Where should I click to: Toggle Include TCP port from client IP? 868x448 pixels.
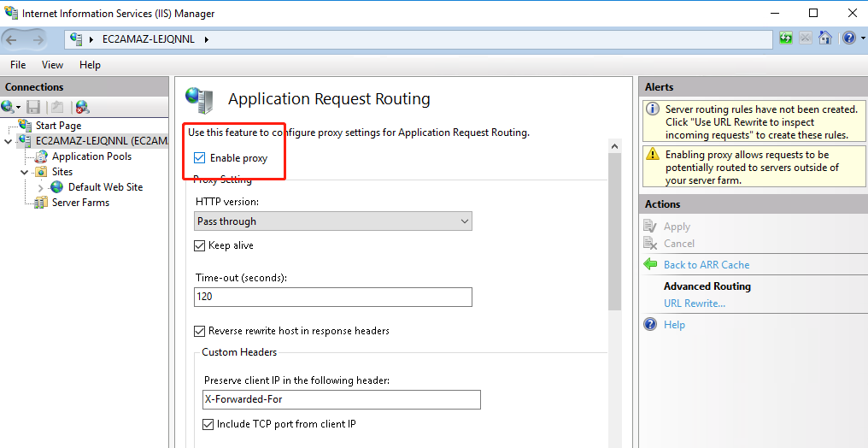208,424
